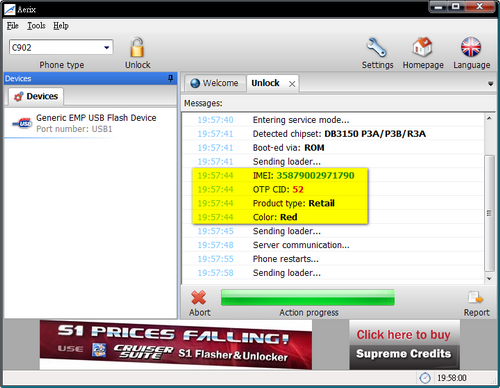Open the S1 Prices Falling banner
The image size is (500, 388).
(176, 345)
